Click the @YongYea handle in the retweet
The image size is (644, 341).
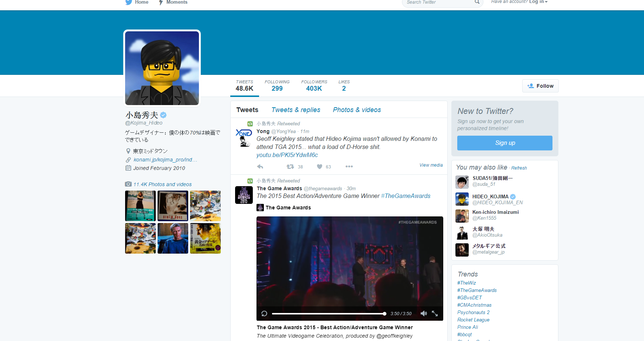tap(283, 132)
